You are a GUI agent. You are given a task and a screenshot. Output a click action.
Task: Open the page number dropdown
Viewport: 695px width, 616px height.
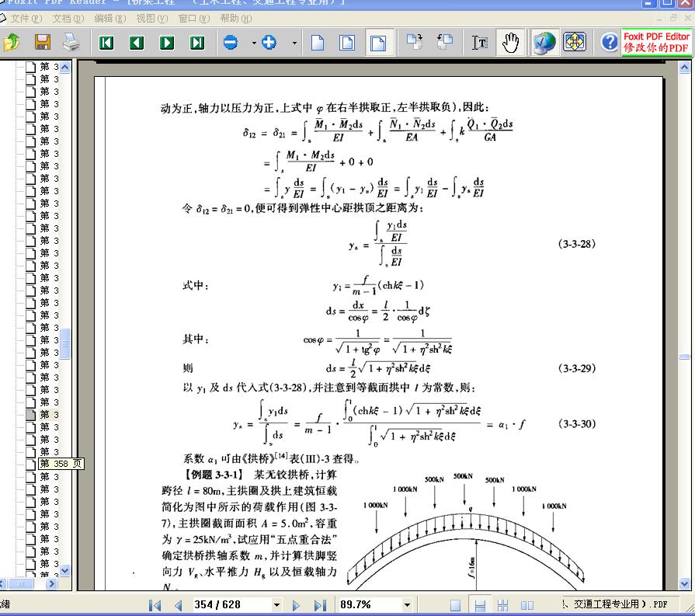(276, 605)
